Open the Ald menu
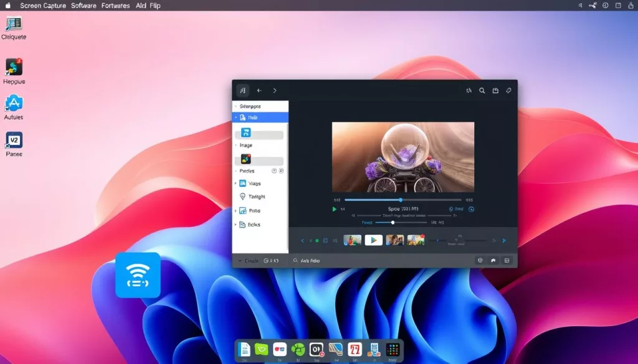The height and width of the screenshot is (364, 638). click(x=141, y=6)
